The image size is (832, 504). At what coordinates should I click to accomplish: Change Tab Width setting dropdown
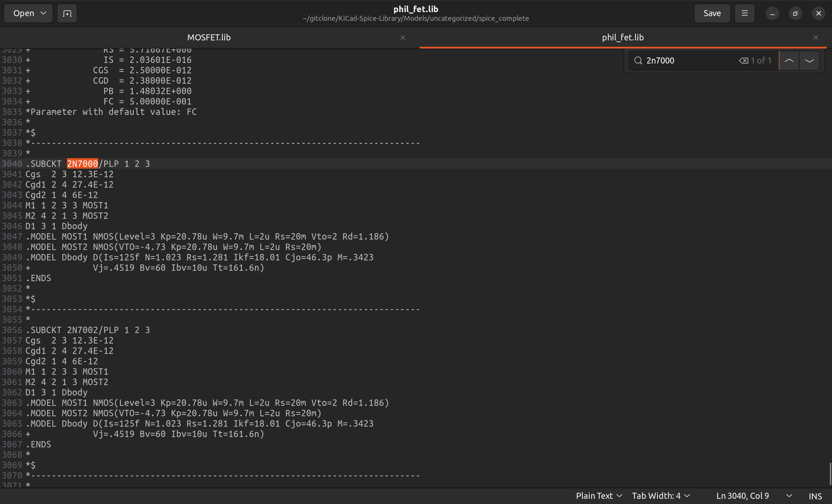pyautogui.click(x=661, y=496)
